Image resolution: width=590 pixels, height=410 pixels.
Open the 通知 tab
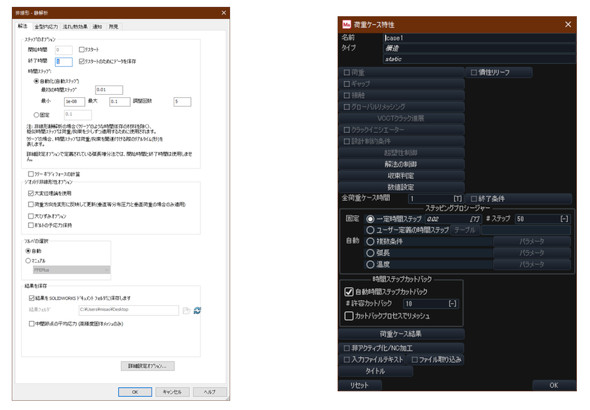[97, 26]
